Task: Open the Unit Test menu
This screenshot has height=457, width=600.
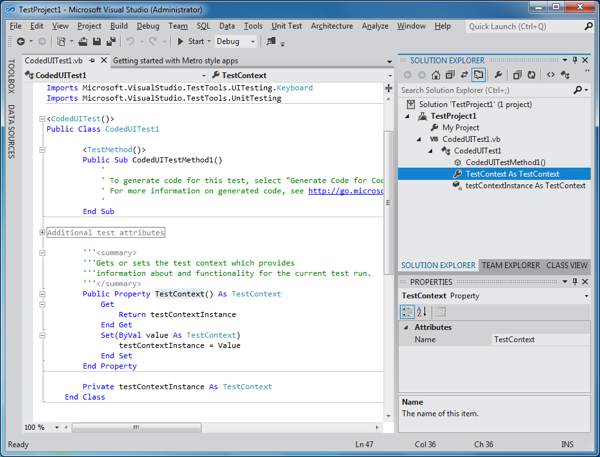Action: (287, 26)
